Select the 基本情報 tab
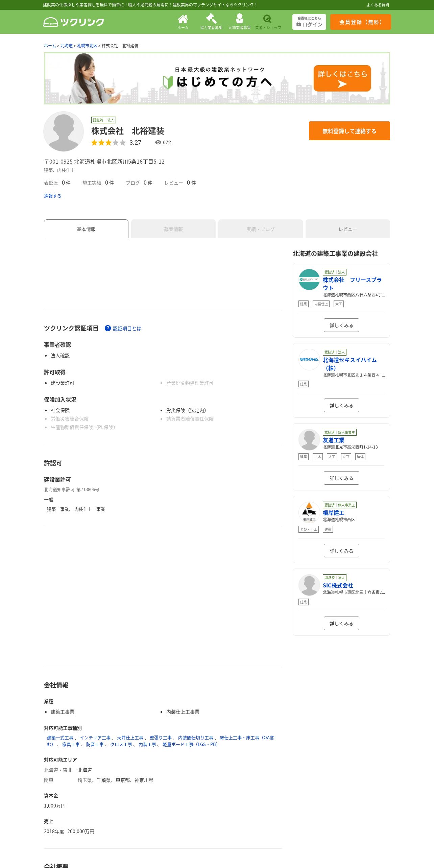 tap(86, 229)
